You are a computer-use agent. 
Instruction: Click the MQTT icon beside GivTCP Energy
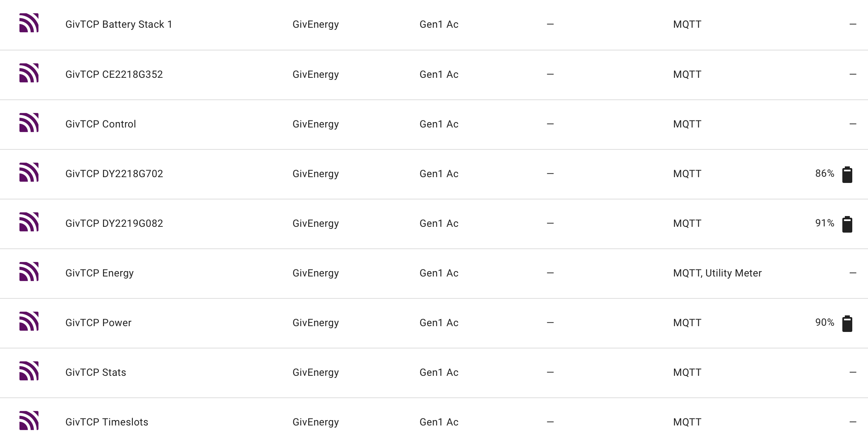[29, 272]
